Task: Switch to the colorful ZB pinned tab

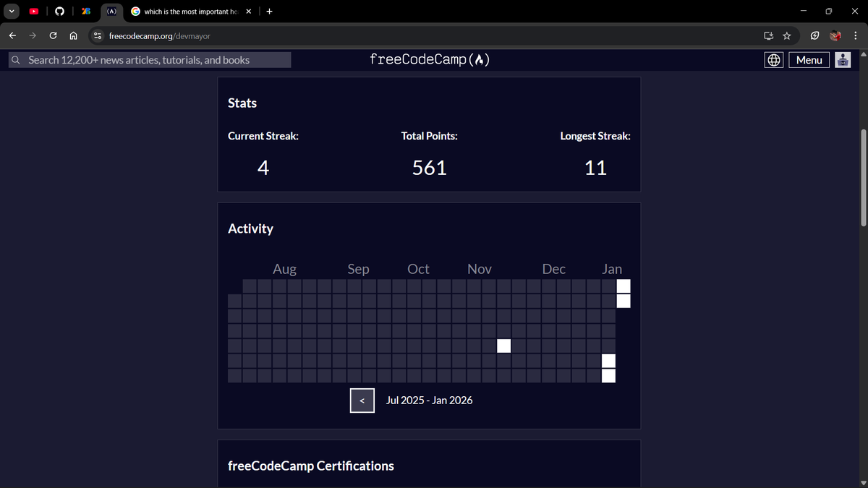Action: click(85, 12)
